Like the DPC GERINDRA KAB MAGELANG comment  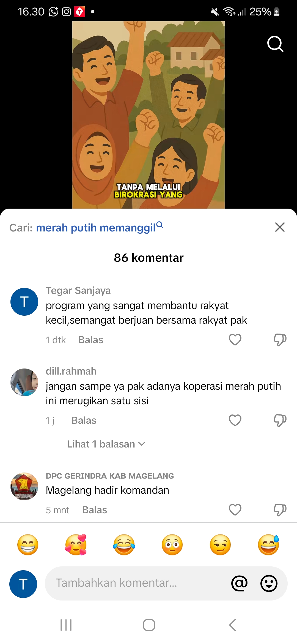[x=235, y=510]
